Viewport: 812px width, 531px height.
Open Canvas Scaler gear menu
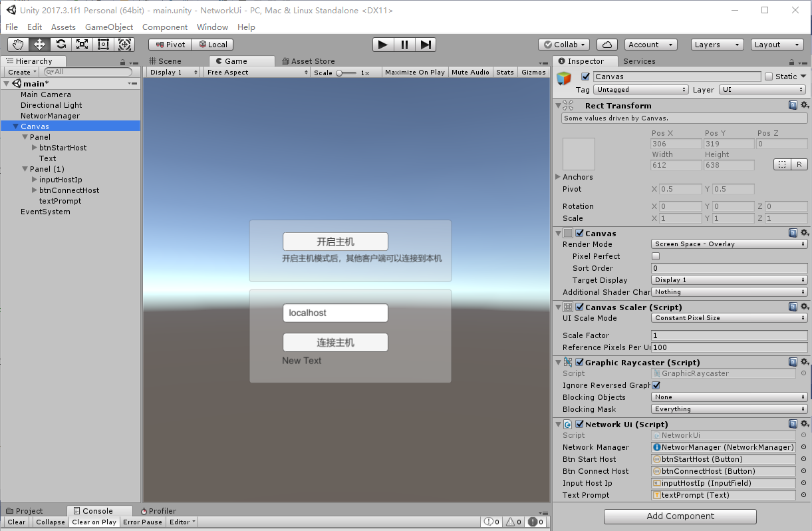click(805, 307)
